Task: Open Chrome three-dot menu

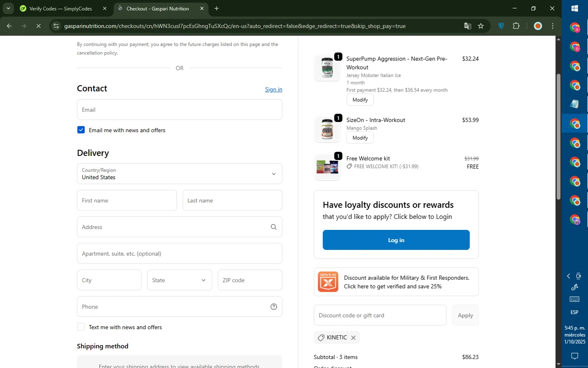Action: (553, 26)
